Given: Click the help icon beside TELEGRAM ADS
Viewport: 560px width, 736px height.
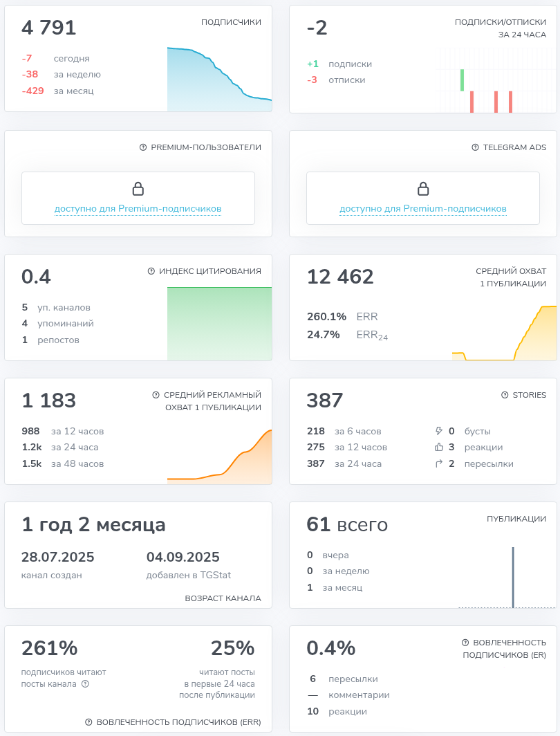Looking at the screenshot, I should click(475, 147).
